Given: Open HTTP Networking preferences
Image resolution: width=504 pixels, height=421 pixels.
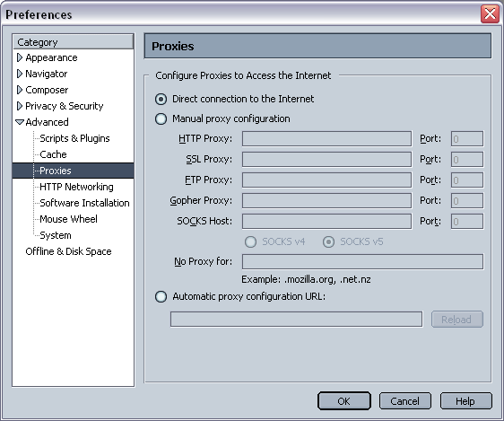Looking at the screenshot, I should 76,187.
